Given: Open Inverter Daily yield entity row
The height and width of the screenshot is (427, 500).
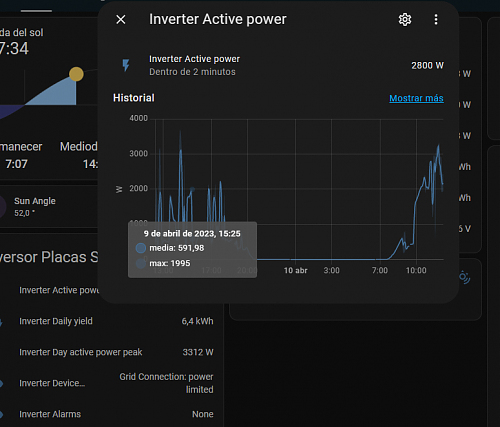Looking at the screenshot, I should point(107,321).
